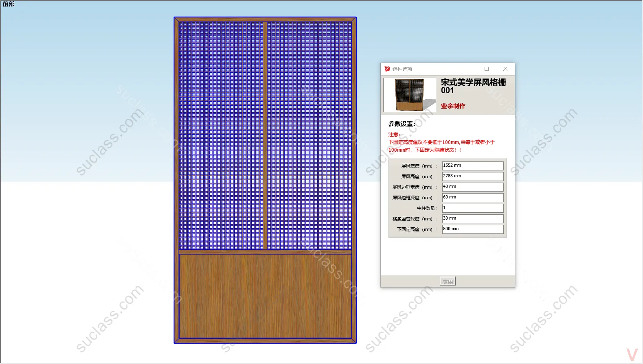Viewport: 643px width, 364px height.
Task: Close the 组件选项 dialog
Action: point(505,69)
